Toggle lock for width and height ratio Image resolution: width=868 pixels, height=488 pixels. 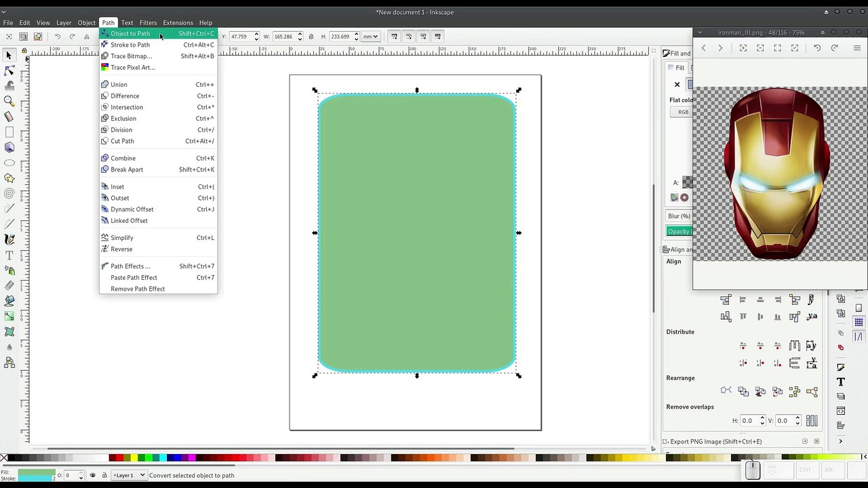pos(311,37)
